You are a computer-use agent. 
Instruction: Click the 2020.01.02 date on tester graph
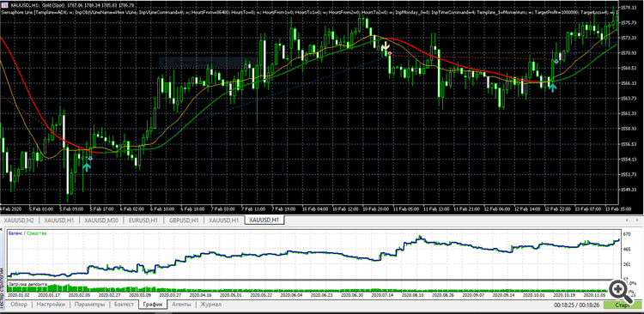pyautogui.click(x=20, y=295)
